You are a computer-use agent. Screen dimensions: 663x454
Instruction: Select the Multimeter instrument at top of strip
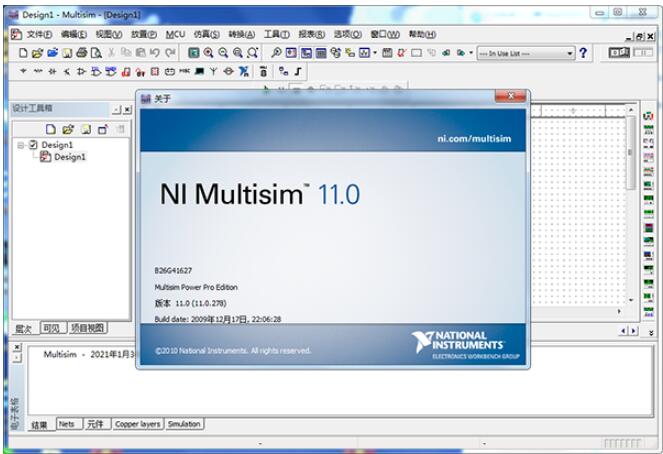coord(648,115)
